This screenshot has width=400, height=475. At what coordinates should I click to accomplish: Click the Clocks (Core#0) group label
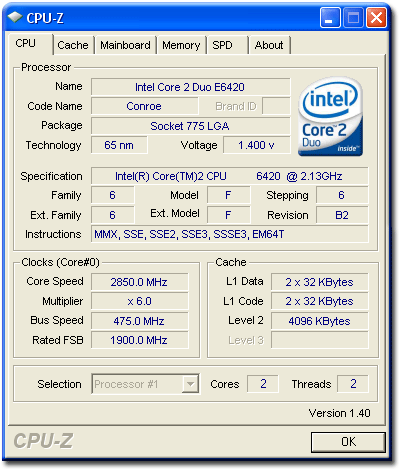tap(60, 262)
